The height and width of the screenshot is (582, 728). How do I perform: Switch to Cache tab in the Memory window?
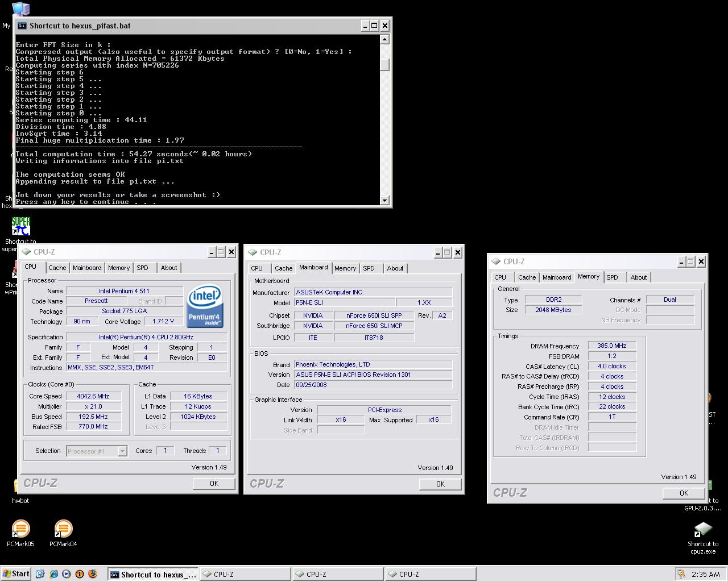(x=527, y=277)
